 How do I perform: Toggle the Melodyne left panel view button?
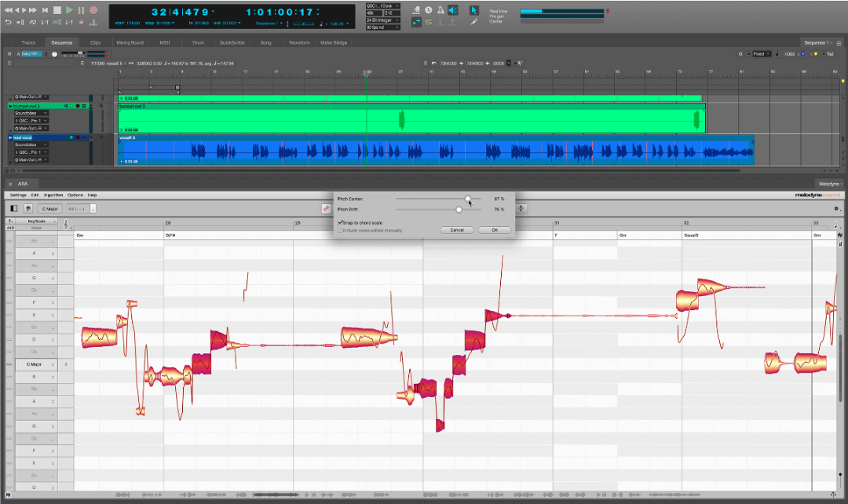(x=13, y=209)
